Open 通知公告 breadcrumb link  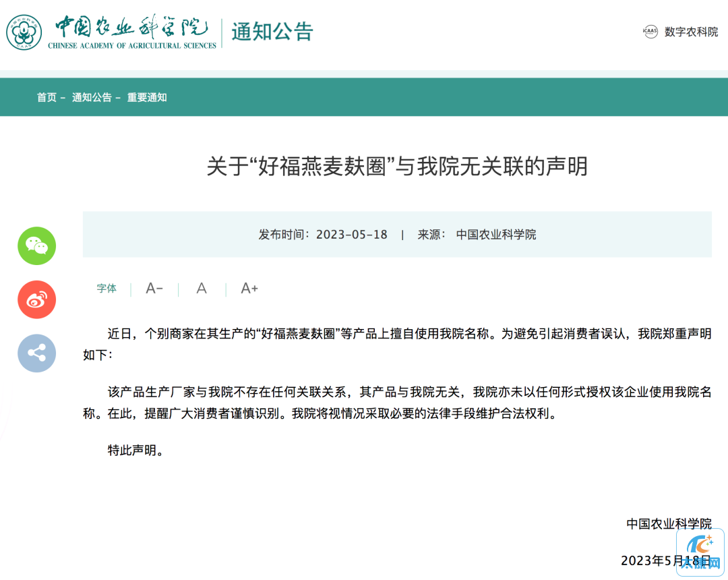[92, 98]
